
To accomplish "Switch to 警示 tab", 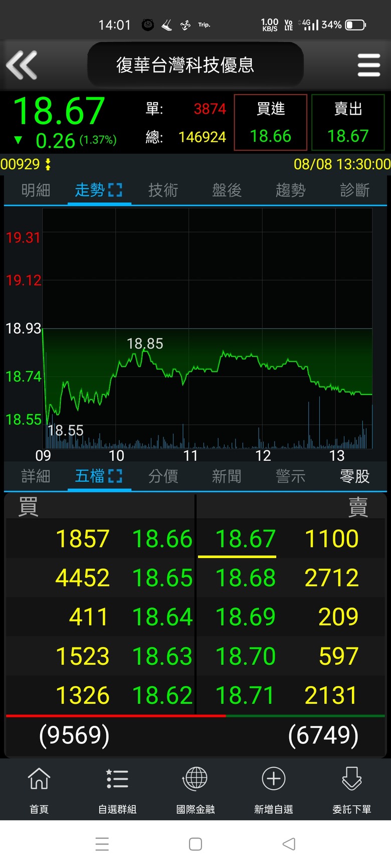I will tap(290, 476).
